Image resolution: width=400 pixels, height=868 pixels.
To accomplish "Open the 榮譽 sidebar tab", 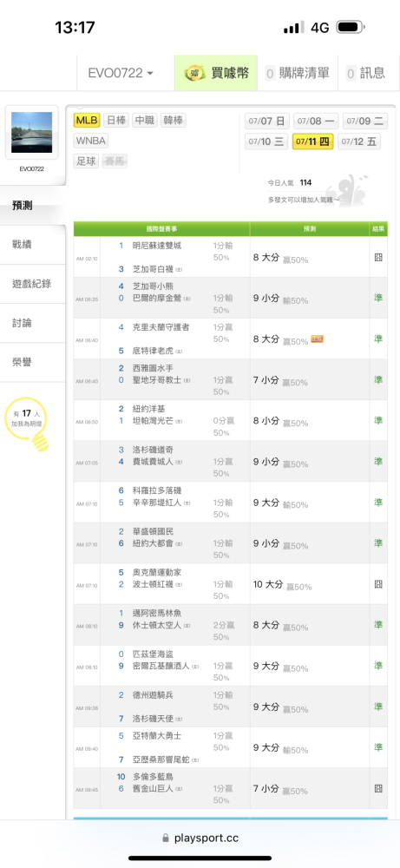I will 23,363.
